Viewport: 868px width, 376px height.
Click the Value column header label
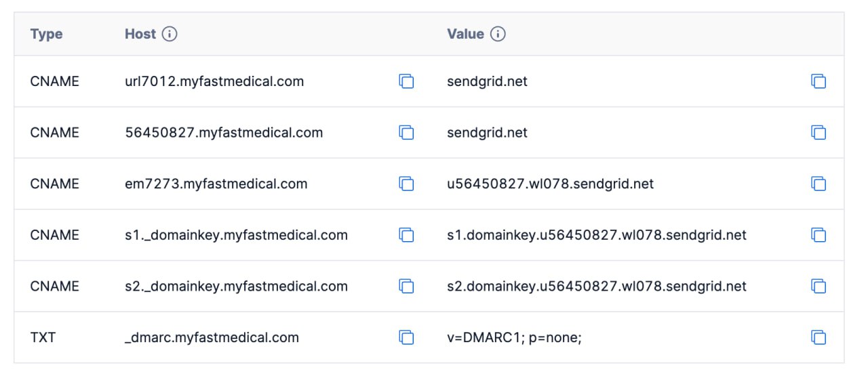tap(465, 34)
